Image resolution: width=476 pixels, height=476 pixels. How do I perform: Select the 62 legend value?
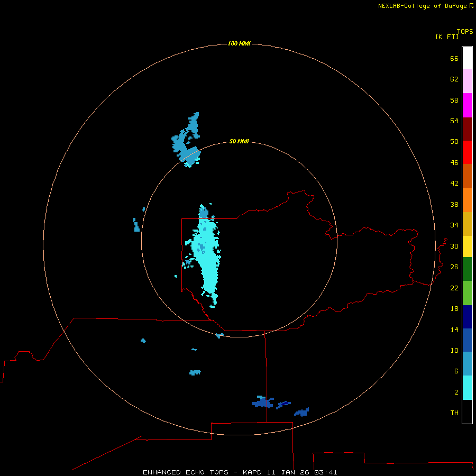(x=454, y=79)
